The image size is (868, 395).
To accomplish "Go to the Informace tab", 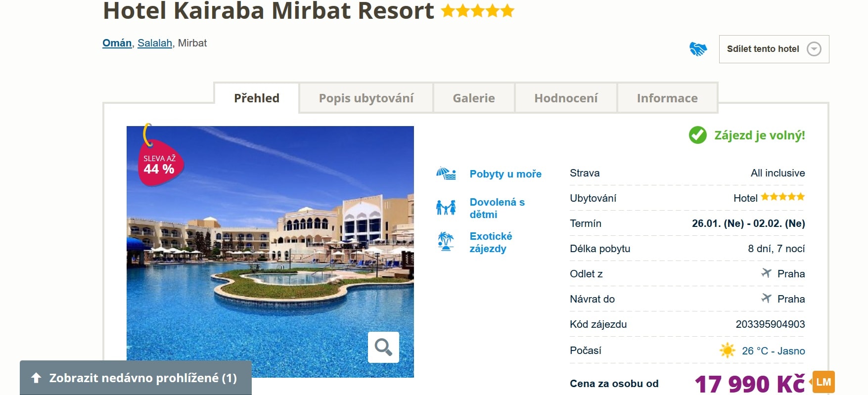I will (667, 98).
